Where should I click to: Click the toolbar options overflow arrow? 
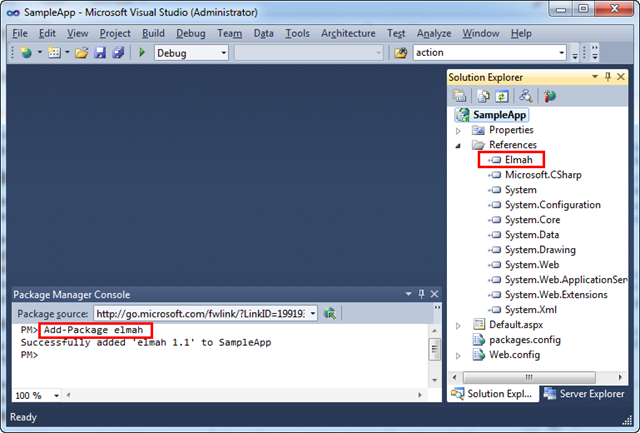tap(575, 54)
